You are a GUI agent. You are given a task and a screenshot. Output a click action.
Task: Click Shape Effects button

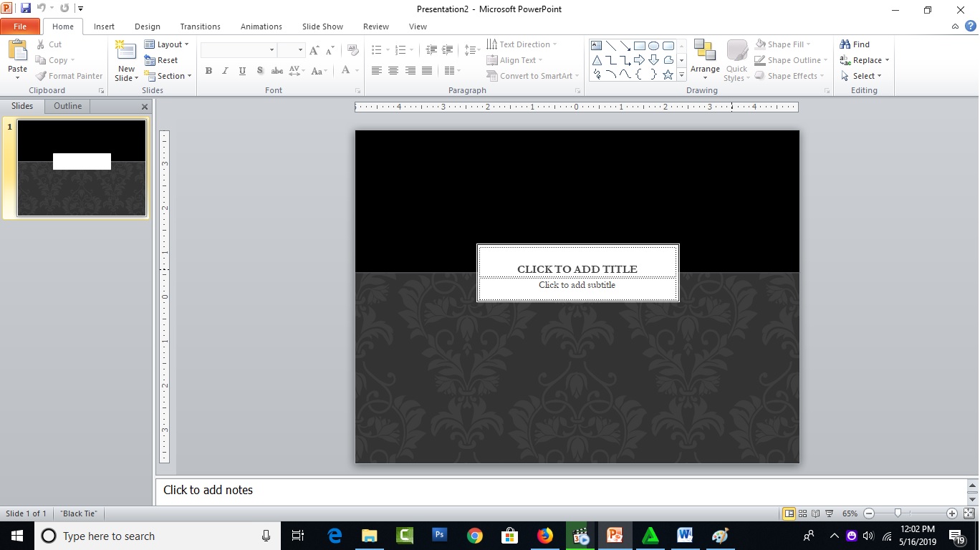(789, 76)
